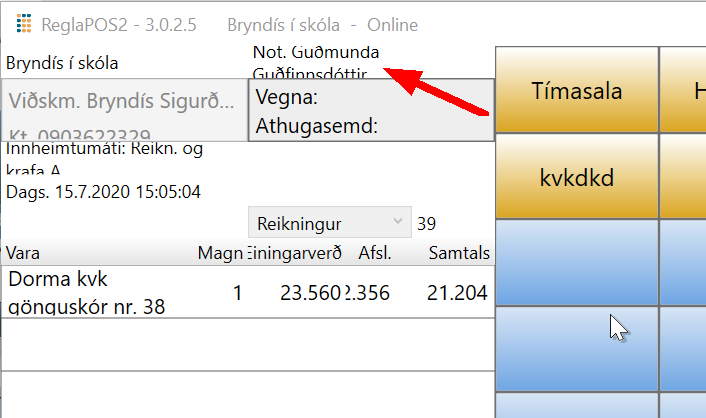Open customer Viðskm. Bryndís Sigurð... button

(124, 110)
